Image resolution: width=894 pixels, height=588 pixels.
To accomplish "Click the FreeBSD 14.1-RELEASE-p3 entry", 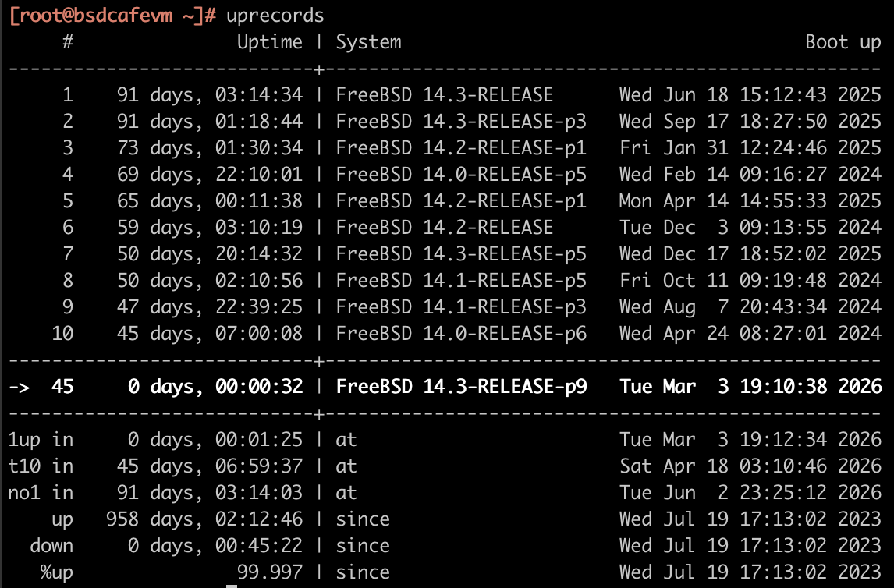I will pos(460,307).
